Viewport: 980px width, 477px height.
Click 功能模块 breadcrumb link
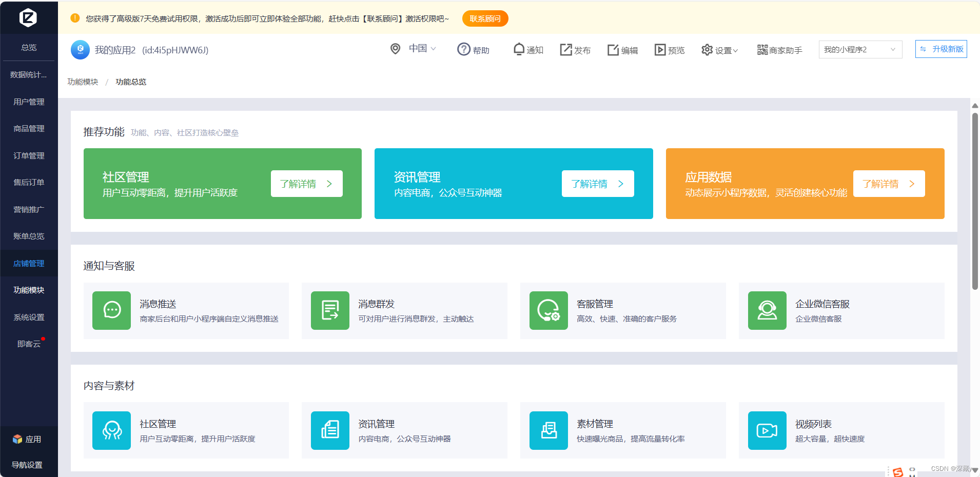(x=83, y=82)
